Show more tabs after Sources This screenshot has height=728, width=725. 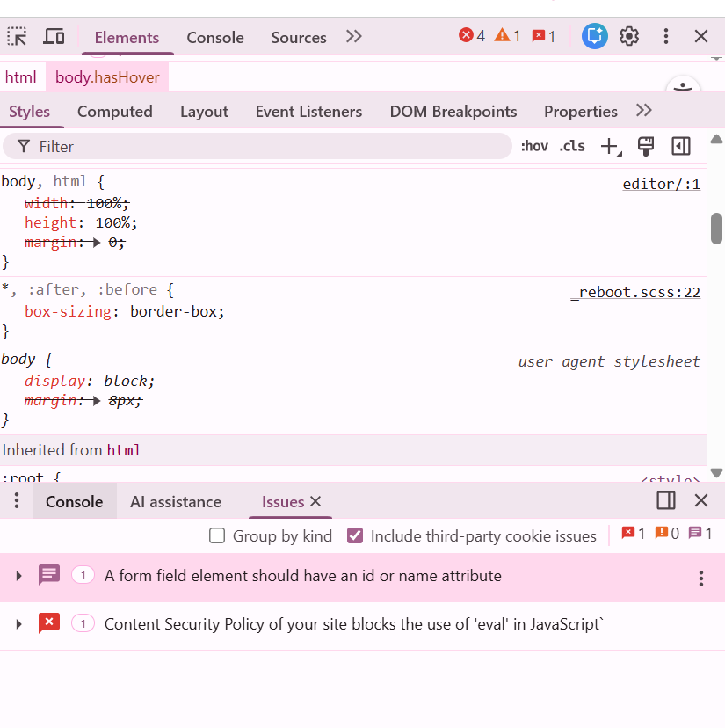[354, 37]
